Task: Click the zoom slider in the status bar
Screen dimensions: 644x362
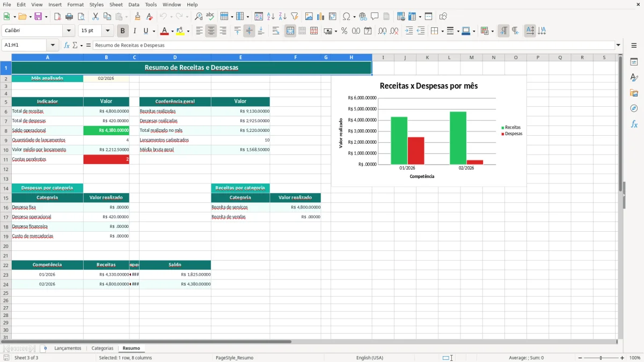Action: point(601,358)
